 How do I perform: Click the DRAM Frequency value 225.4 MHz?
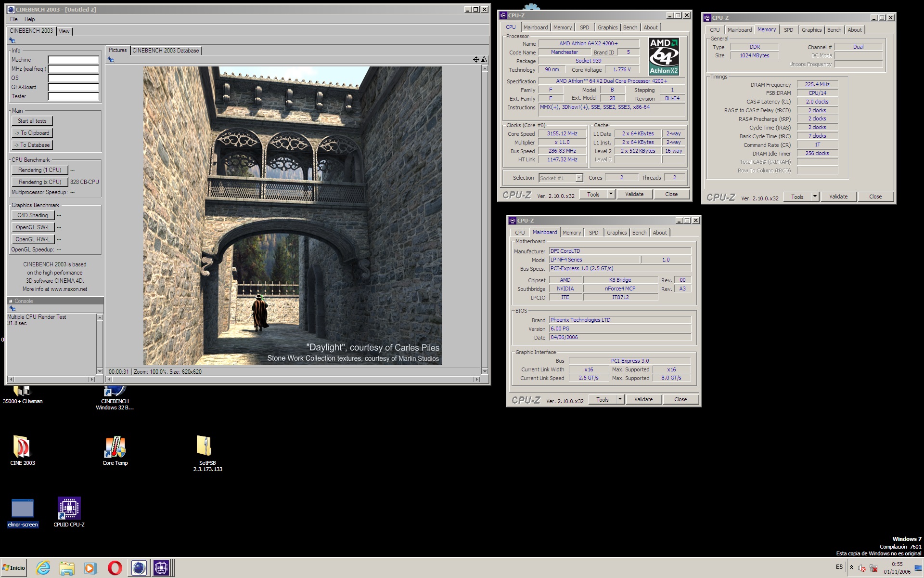[817, 84]
